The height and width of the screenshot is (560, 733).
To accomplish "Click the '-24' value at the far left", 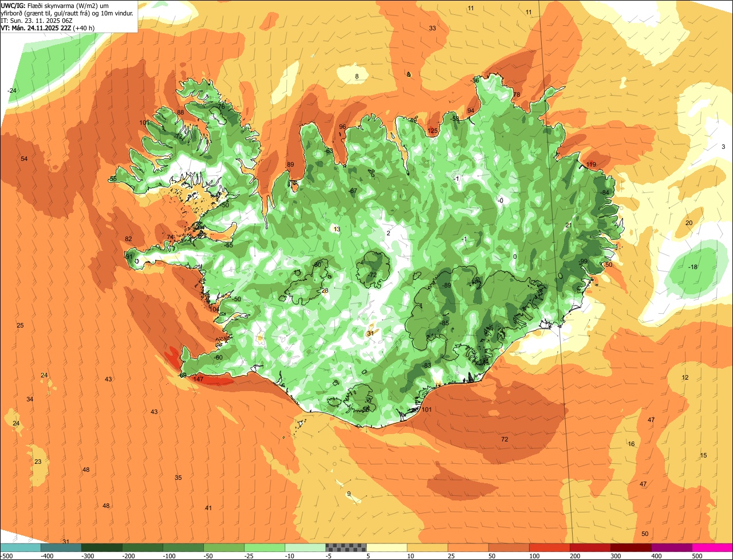I will click(x=12, y=90).
